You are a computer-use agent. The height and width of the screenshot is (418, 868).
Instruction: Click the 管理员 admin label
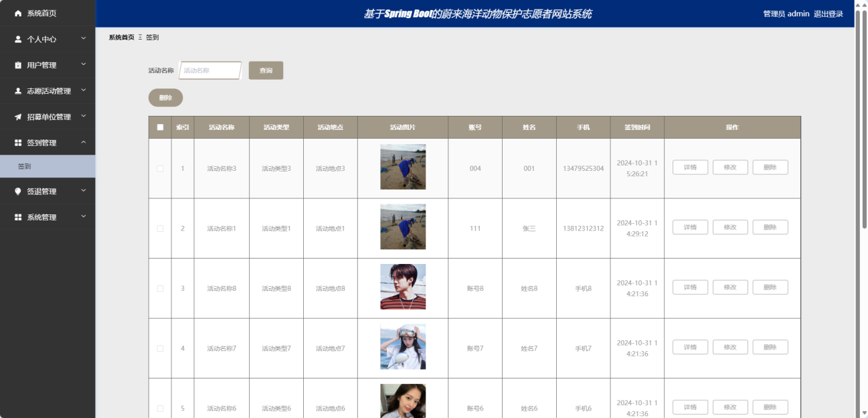point(786,14)
